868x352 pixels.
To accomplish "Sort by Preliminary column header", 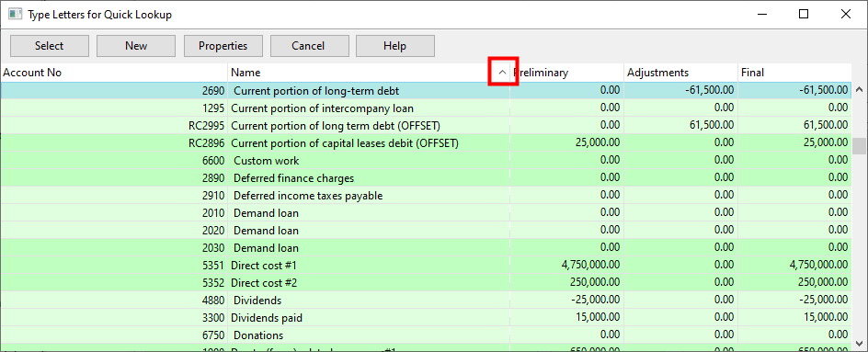I will pyautogui.click(x=566, y=73).
